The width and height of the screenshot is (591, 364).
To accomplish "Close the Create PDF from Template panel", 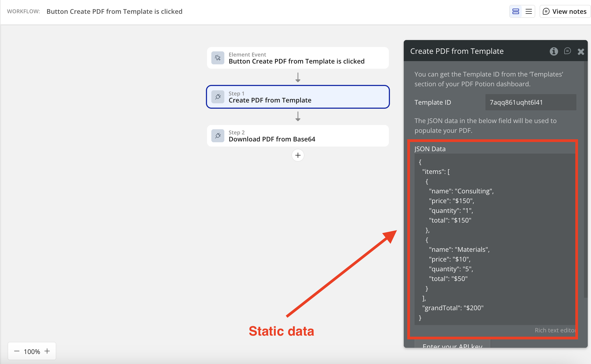I will (581, 52).
